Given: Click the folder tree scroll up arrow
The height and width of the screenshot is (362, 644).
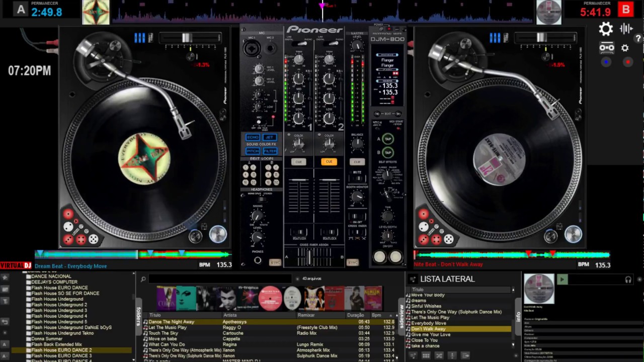Looking at the screenshot, I should coord(134,274).
